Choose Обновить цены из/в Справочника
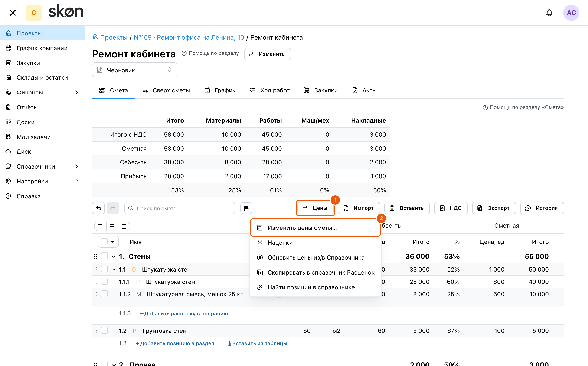Viewport: 588px width, 366px height. coord(315,257)
